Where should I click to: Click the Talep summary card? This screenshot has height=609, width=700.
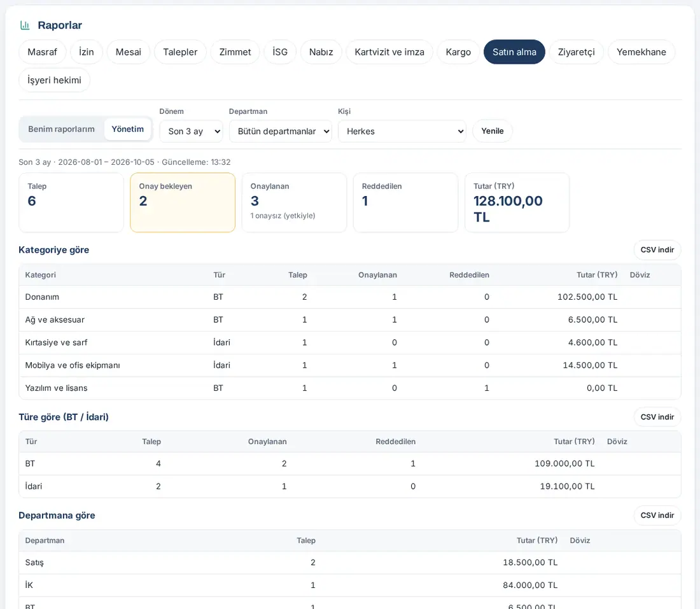point(71,202)
